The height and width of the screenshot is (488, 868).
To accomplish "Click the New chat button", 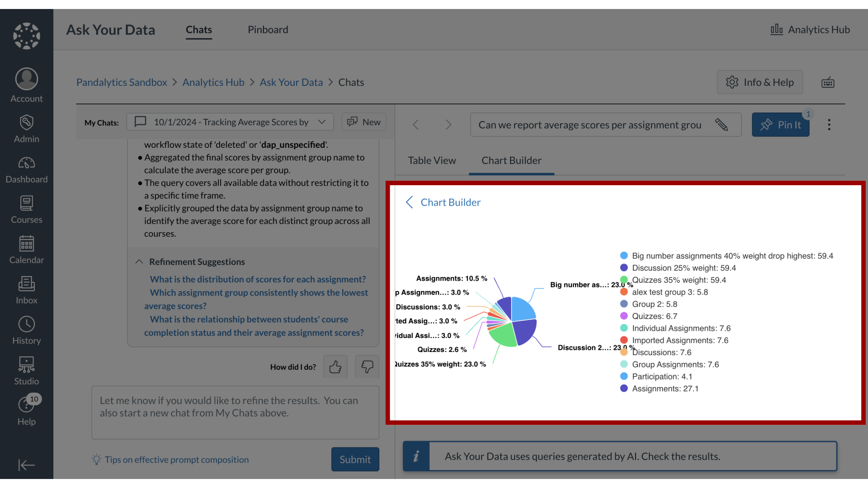I will tap(363, 122).
